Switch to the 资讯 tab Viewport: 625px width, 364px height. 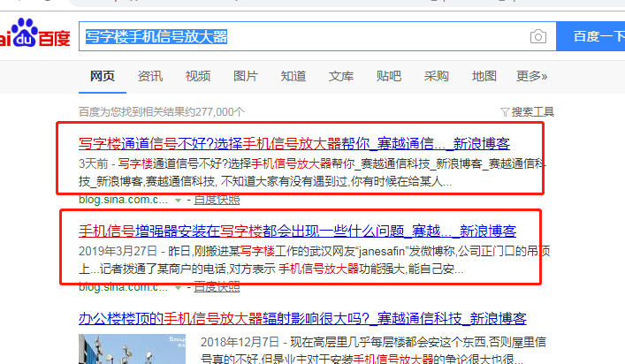150,76
